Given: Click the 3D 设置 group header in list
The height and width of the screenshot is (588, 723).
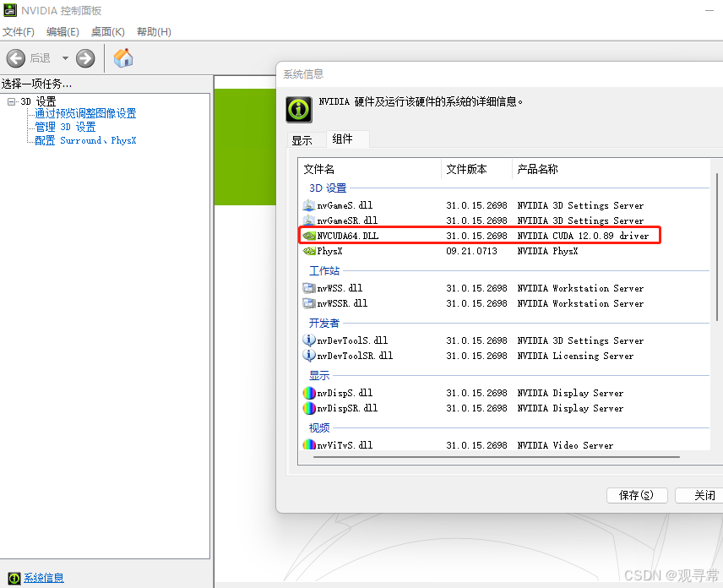Looking at the screenshot, I should [328, 188].
